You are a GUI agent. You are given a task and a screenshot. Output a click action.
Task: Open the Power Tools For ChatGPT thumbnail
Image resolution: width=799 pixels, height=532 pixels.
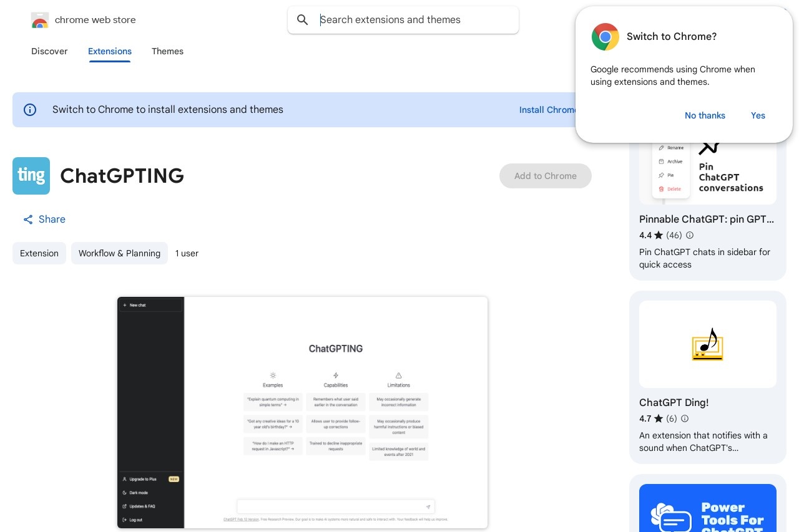tap(708, 508)
